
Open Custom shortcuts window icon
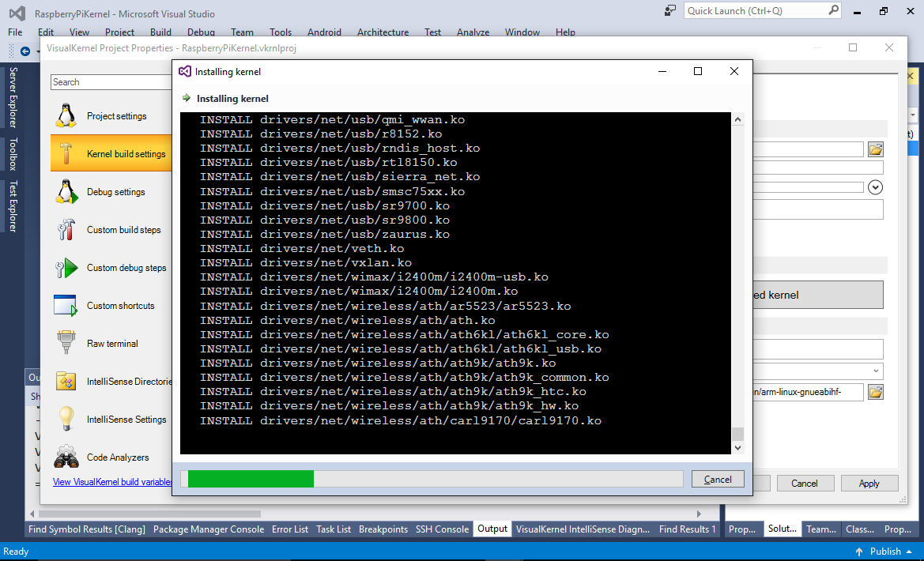pos(66,305)
